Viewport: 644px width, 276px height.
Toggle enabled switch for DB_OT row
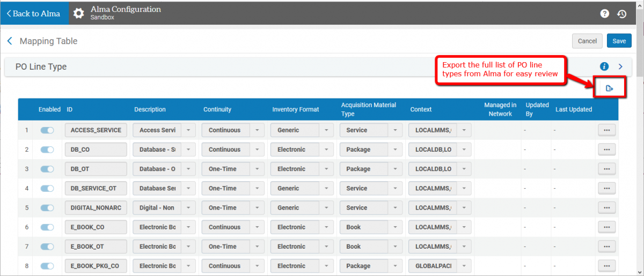point(47,169)
